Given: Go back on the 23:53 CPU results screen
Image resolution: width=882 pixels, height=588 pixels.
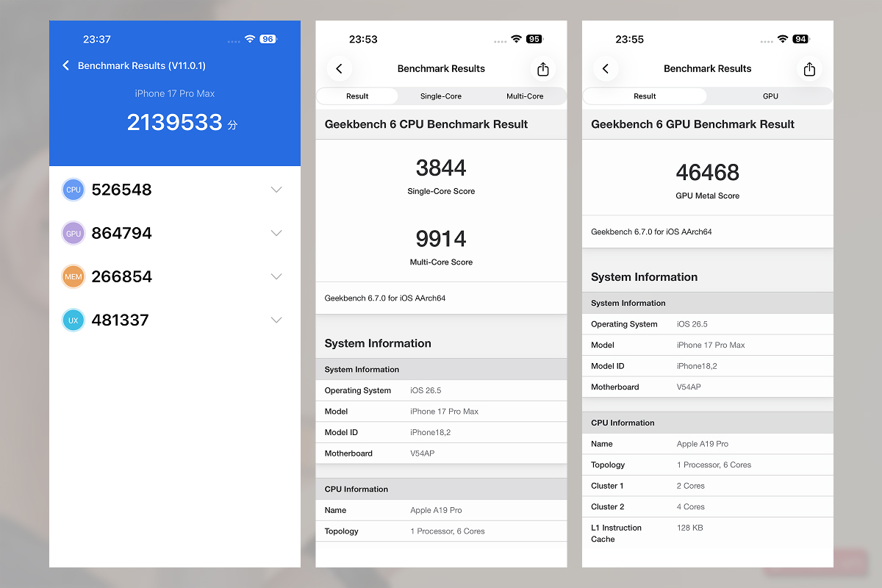Looking at the screenshot, I should click(339, 68).
